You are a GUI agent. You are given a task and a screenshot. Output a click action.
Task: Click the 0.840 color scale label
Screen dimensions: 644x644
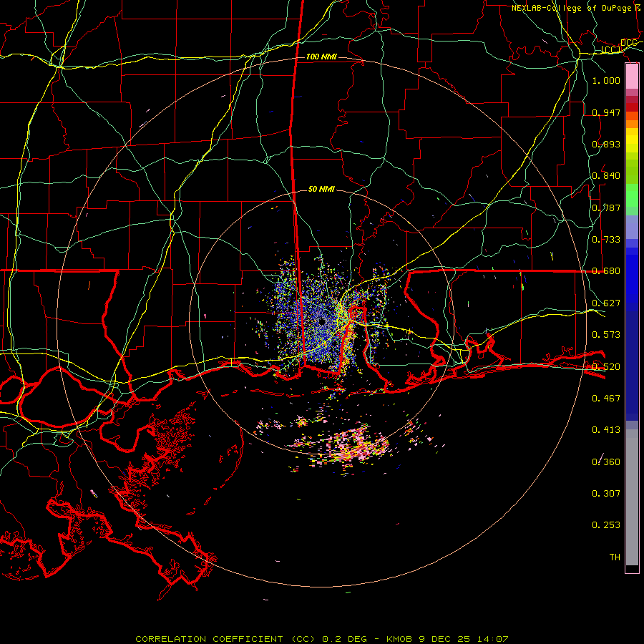coord(606,176)
